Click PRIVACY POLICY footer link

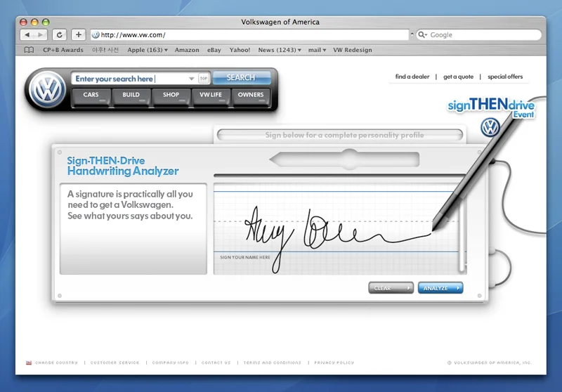click(x=334, y=362)
